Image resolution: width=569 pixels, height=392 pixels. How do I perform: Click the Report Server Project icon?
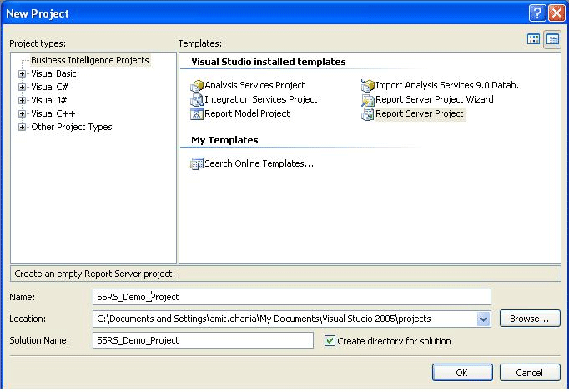(x=368, y=114)
